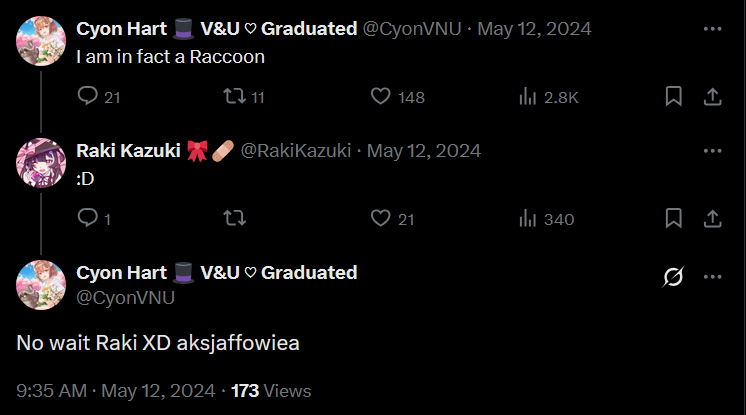Retweet the 'I am in fact a Raccoon' post

pos(232,97)
